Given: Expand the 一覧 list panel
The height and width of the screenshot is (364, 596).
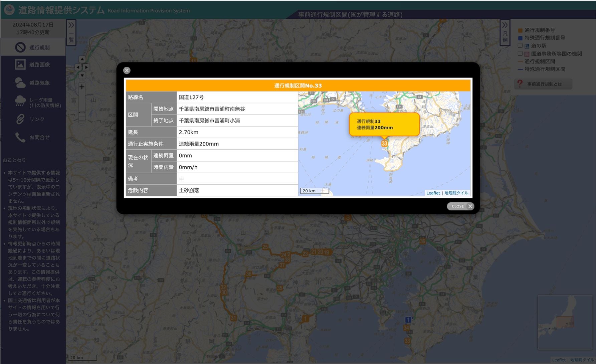Looking at the screenshot, I should (71, 33).
